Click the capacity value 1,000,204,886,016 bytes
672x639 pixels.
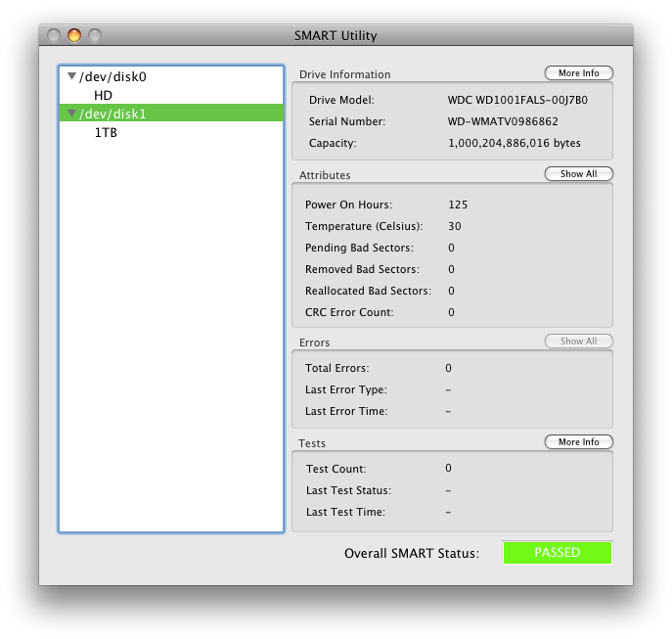click(x=515, y=143)
